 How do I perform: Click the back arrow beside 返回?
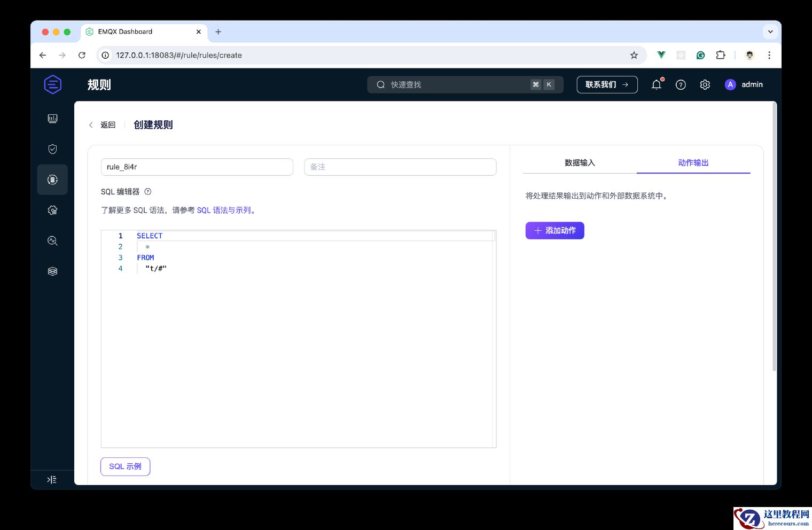pos(91,124)
